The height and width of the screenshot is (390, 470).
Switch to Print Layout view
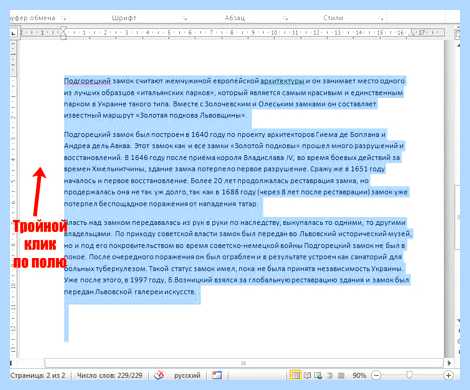click(295, 376)
